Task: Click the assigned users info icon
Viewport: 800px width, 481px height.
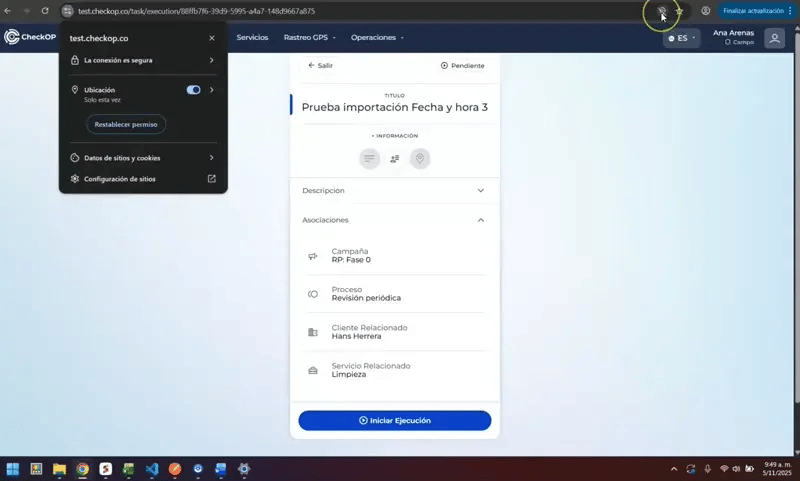Action: pos(395,158)
